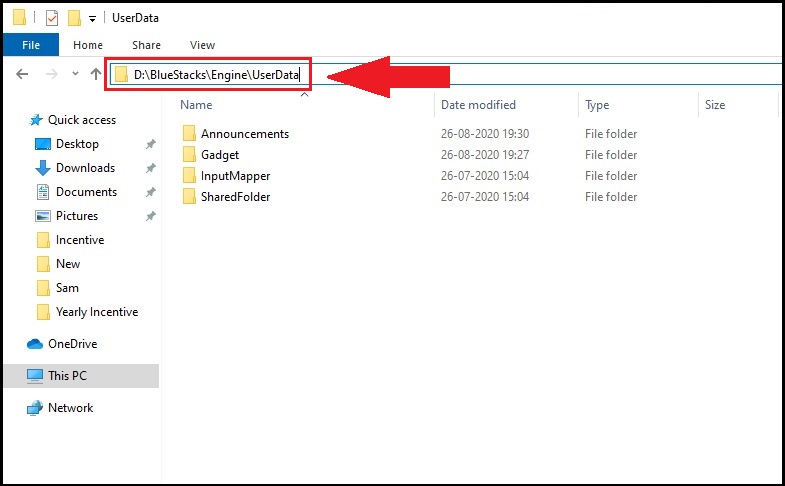Viewport: 785px width, 486px height.
Task: Sort by Size column header
Action: (715, 105)
